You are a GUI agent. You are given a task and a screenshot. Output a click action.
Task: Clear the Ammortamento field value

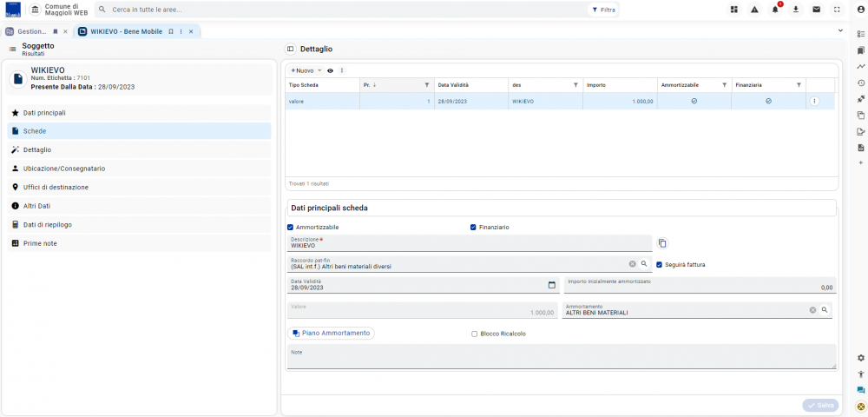click(x=812, y=310)
